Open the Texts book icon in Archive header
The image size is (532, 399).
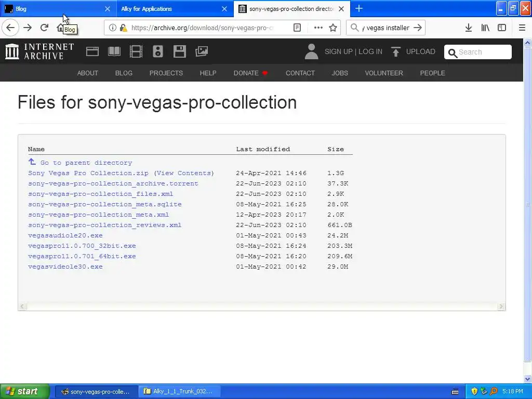click(114, 51)
